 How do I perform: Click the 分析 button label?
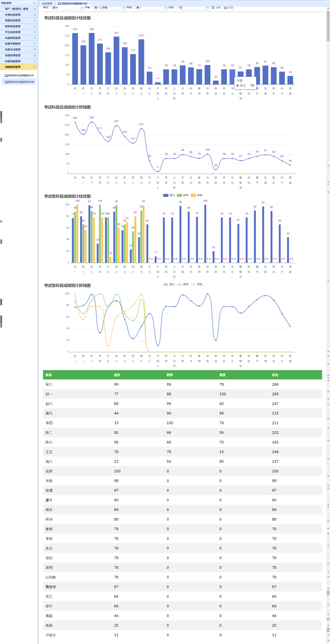tap(218, 8)
